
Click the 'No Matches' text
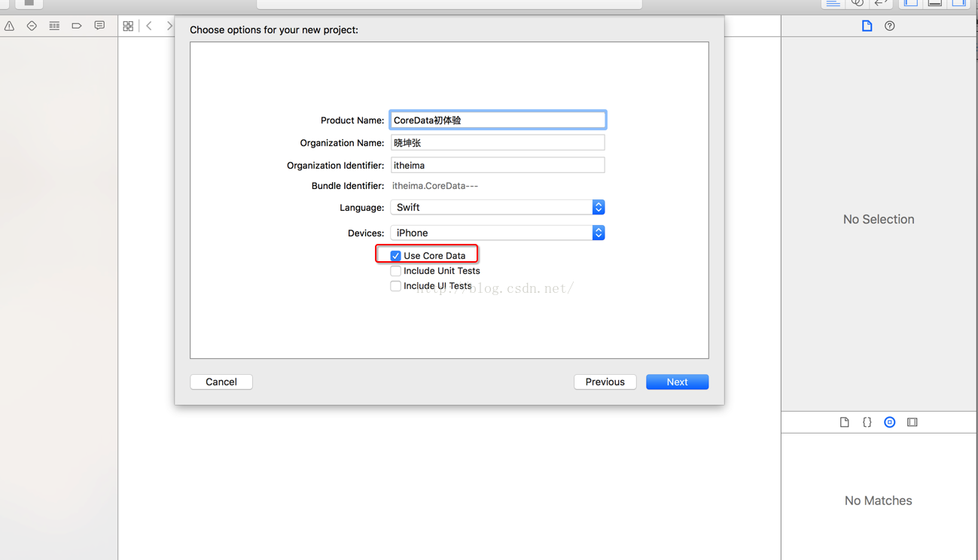(879, 501)
